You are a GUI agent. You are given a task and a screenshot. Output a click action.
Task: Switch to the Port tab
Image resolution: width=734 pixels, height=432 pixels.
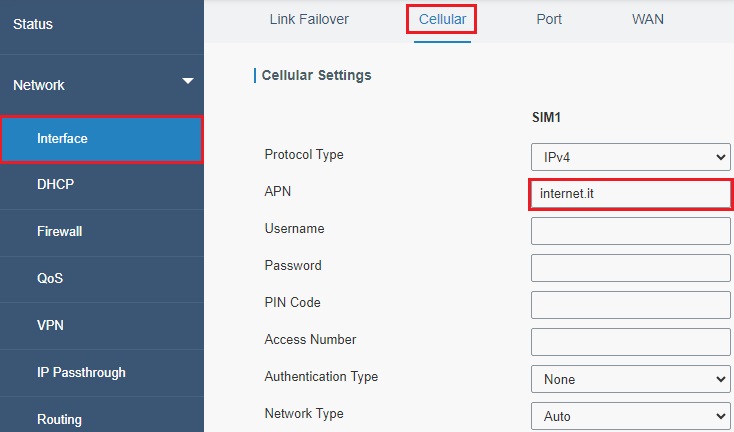549,19
